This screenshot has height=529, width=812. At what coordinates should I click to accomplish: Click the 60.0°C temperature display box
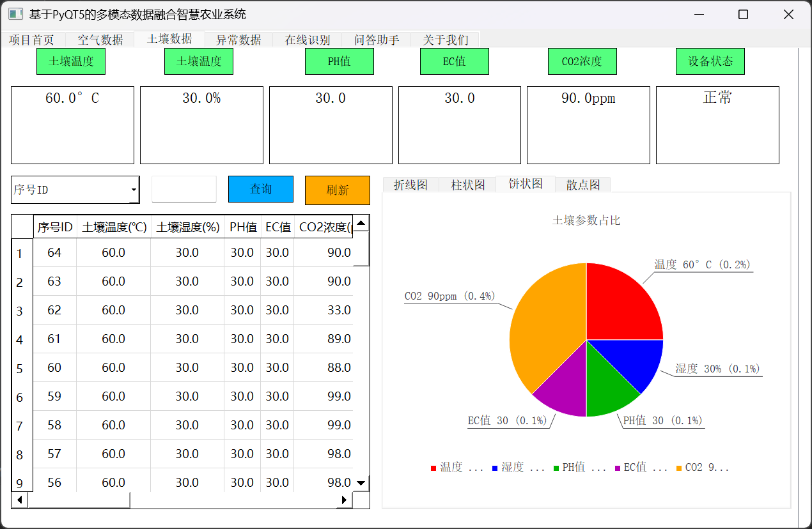point(72,125)
